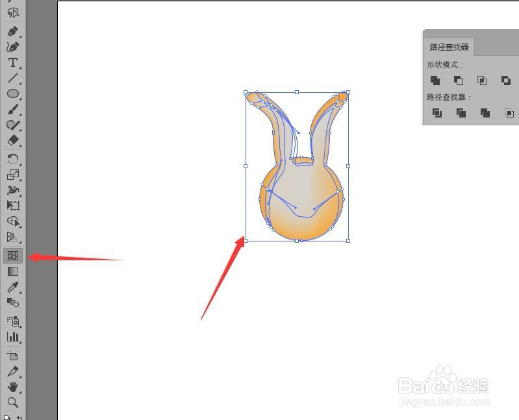Viewport: 519px width, 420px height.
Task: Select the Hand tool
Action: [x=13, y=387]
